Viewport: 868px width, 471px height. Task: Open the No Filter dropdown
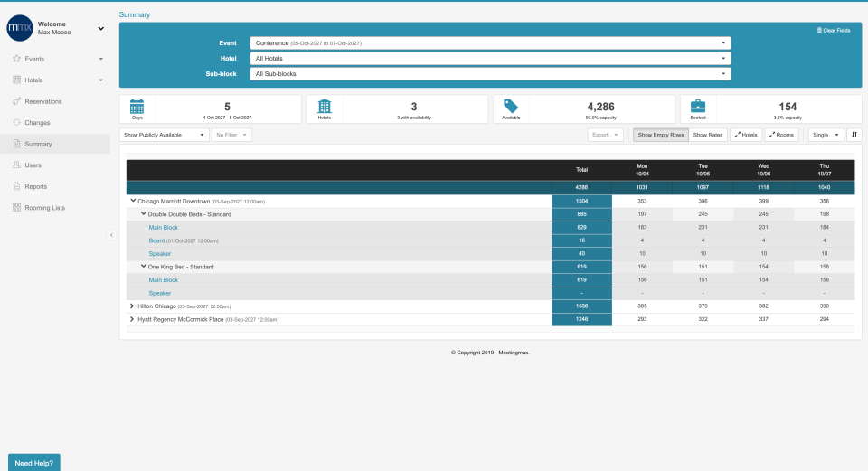pyautogui.click(x=231, y=135)
